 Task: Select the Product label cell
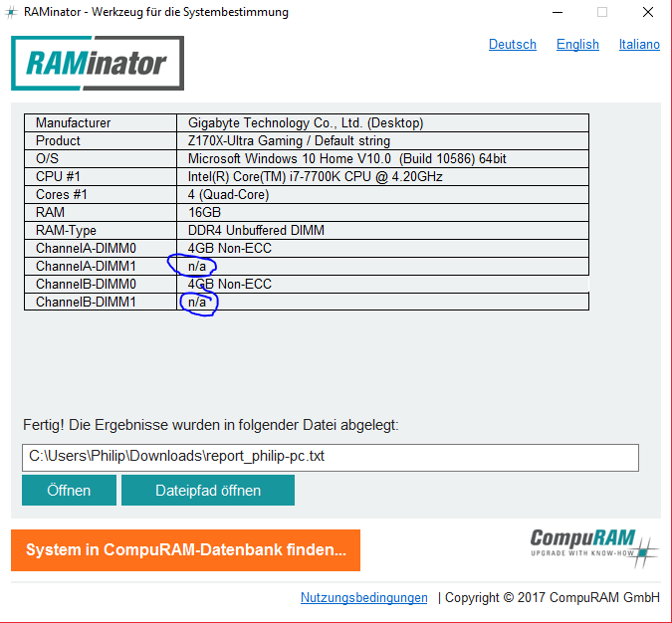click(101, 141)
